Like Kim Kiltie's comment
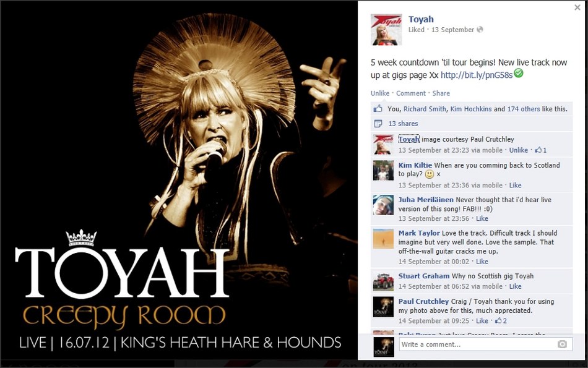This screenshot has width=588, height=368. click(x=515, y=185)
